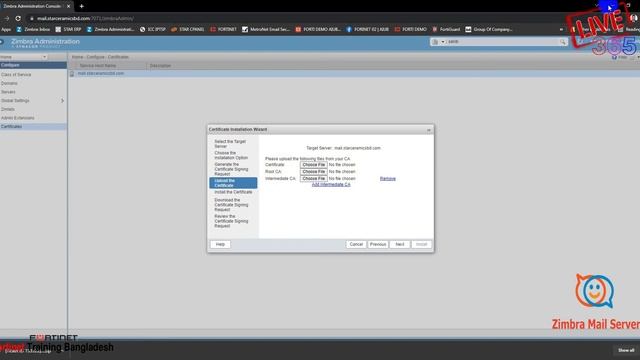The image size is (640, 360).
Task: Close the Zimbra Administration Console tab
Action: click(69, 6)
